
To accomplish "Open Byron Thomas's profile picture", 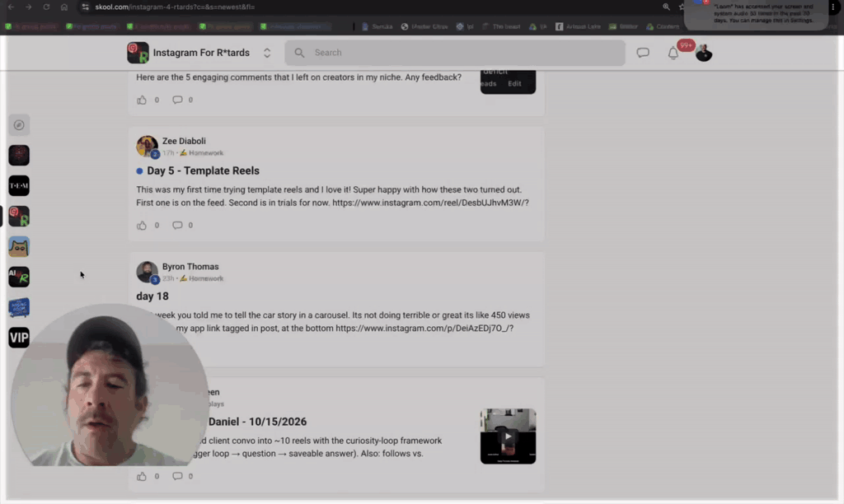I will point(147,272).
